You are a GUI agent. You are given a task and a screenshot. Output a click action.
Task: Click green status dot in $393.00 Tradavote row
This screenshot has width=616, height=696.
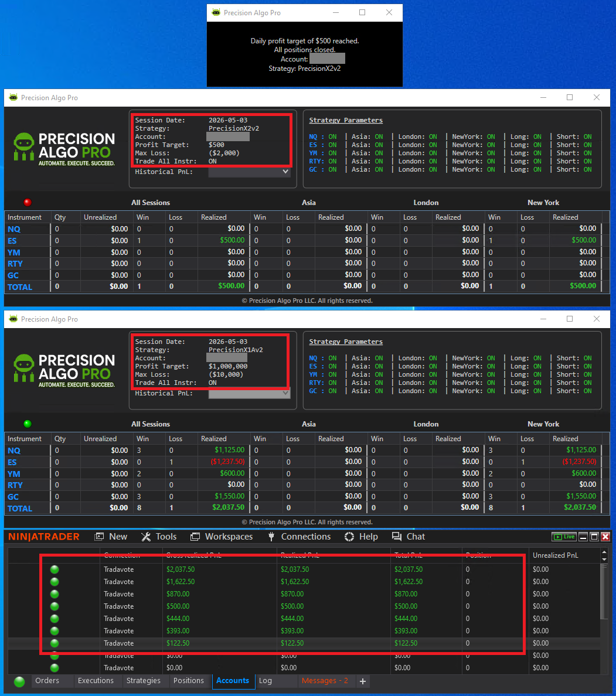point(55,631)
